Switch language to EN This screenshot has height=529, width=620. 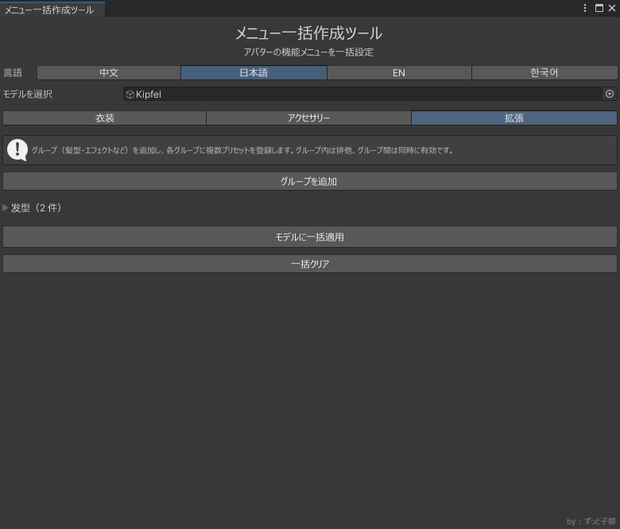[x=399, y=73]
